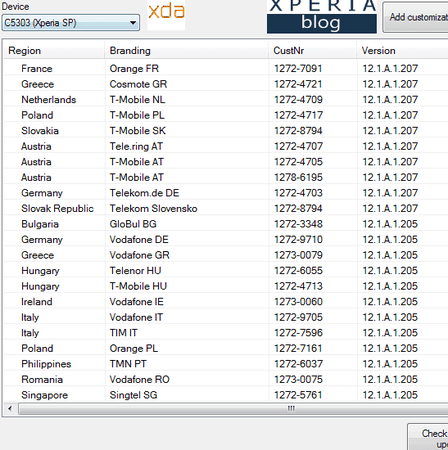Select the Tele.ring AT row
The height and width of the screenshot is (450, 448).
pyautogui.click(x=226, y=146)
